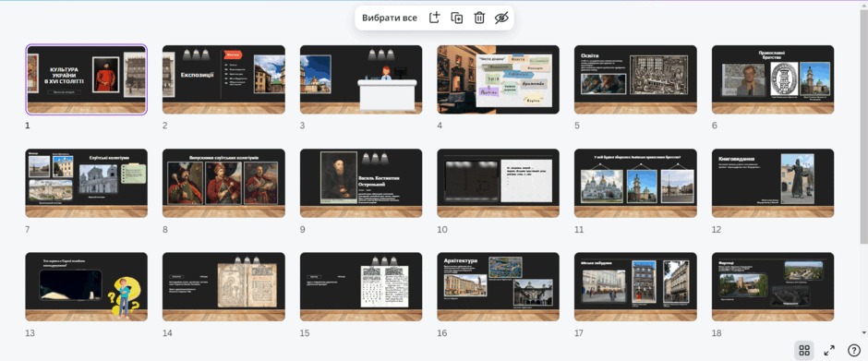Select slide 6 'Православні братства' thumbnail
The image size is (868, 361).
point(773,79)
